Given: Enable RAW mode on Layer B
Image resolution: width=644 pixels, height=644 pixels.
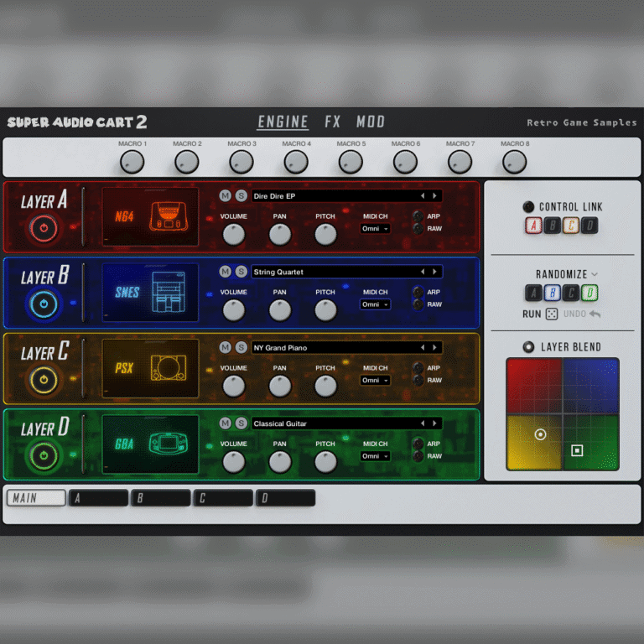Looking at the screenshot, I should point(418,304).
